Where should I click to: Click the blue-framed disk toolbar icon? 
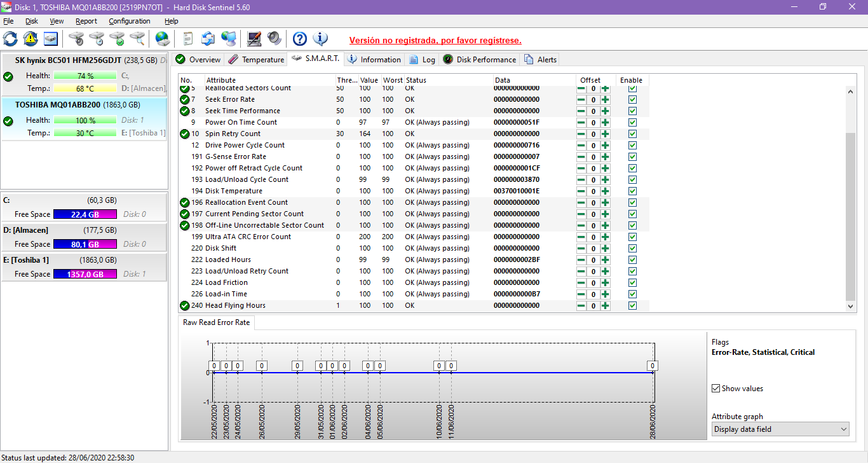pyautogui.click(x=51, y=39)
